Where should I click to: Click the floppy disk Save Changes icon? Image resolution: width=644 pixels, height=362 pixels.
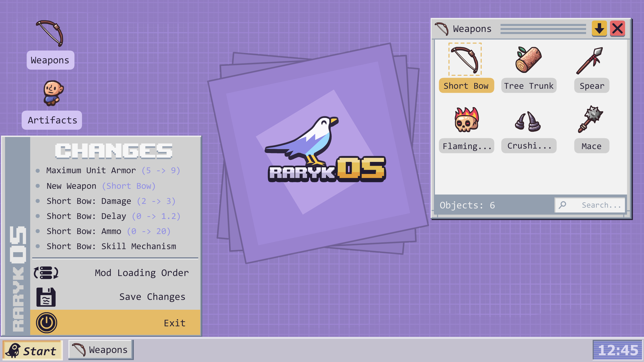click(46, 297)
